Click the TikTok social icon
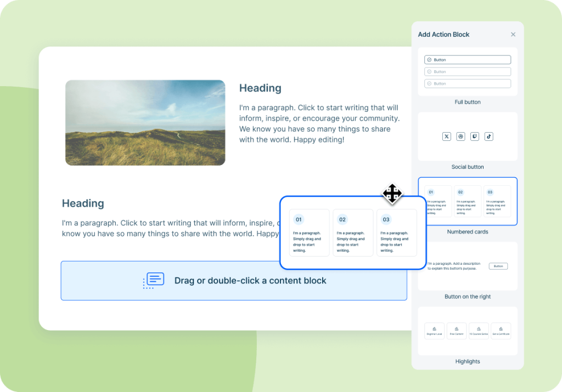Viewport: 562px width, 392px height. (489, 137)
